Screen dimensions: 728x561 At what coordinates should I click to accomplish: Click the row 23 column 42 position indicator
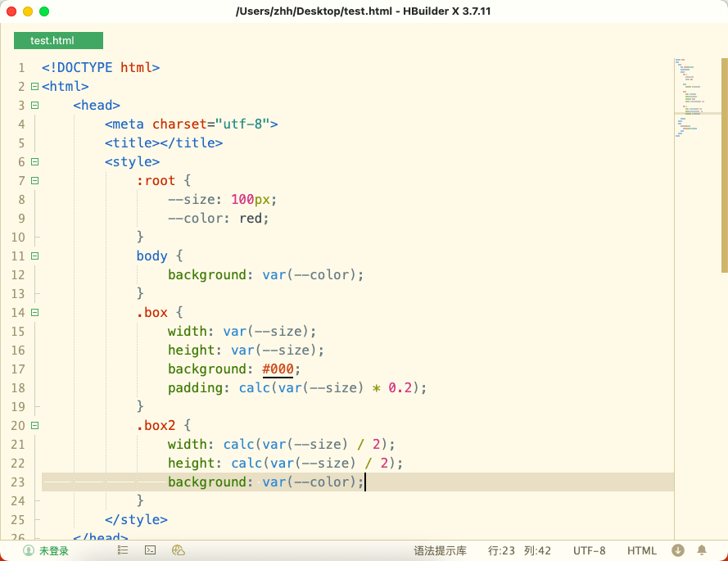(x=519, y=550)
